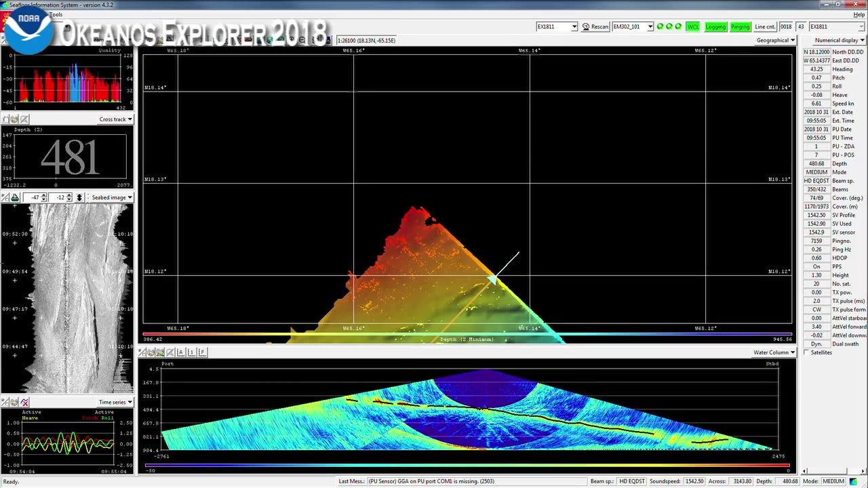The image size is (868, 488).
Task: Click the Heading value 43.25
Action: [816, 69]
